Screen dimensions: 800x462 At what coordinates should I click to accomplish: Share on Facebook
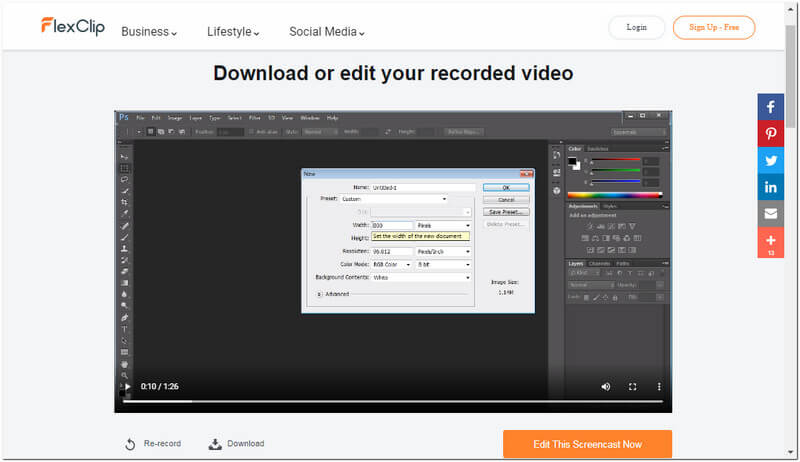pos(770,107)
